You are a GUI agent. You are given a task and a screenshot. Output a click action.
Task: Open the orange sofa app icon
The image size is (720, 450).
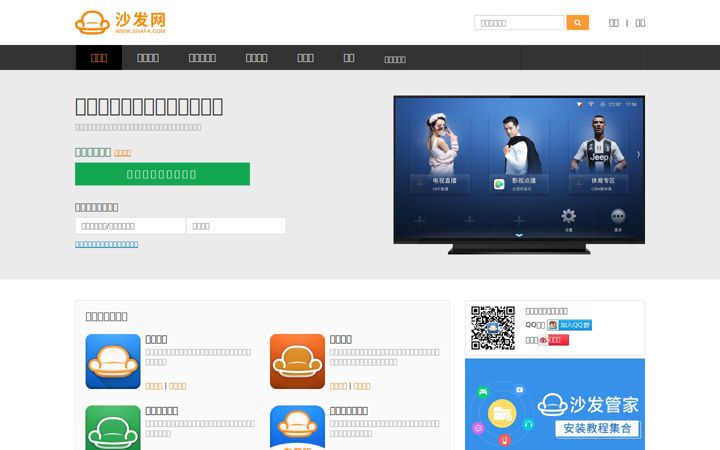(298, 361)
